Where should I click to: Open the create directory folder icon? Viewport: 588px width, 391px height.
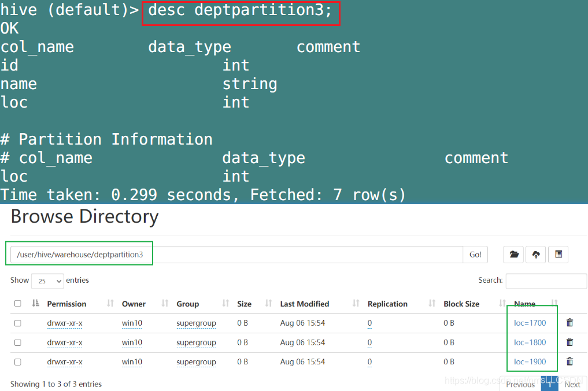[514, 254]
